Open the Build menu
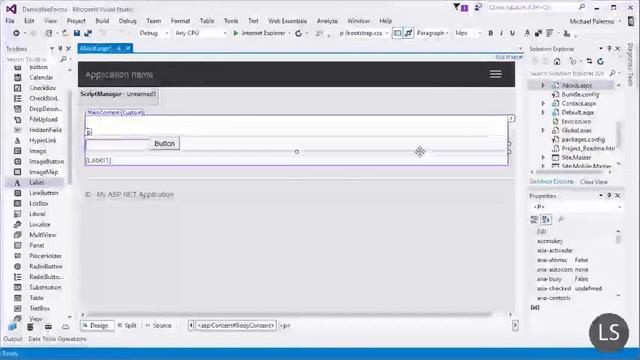Viewport: 640px width, 360px height. click(x=102, y=21)
